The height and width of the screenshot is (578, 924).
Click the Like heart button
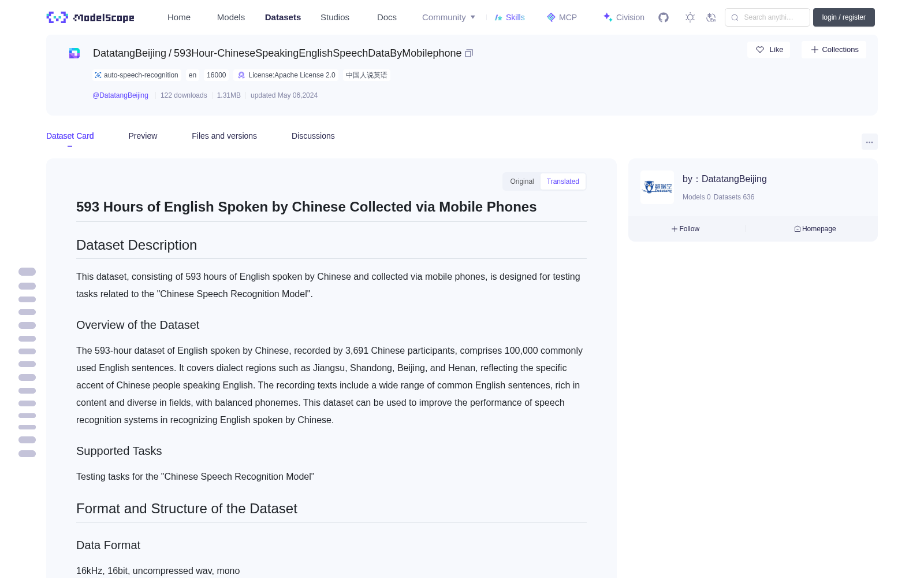tap(769, 50)
